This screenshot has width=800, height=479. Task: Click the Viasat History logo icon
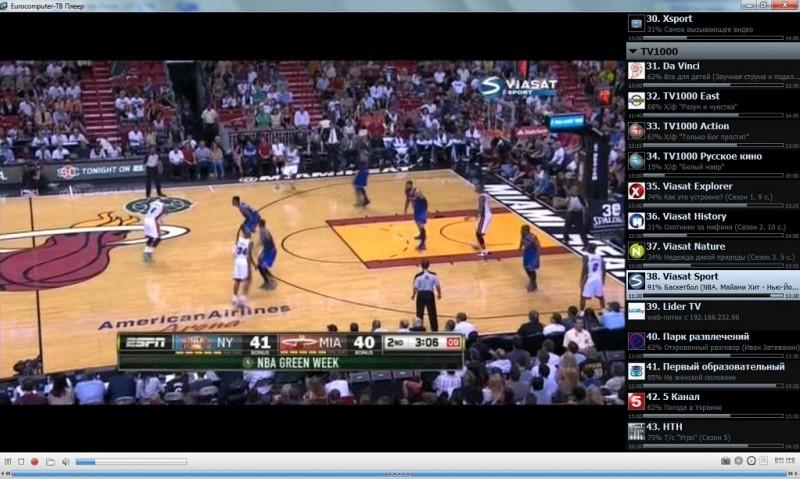(x=636, y=221)
